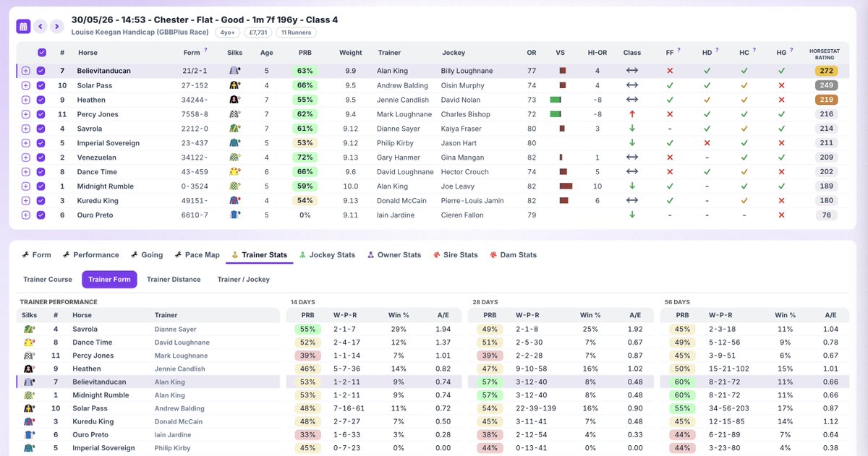Click Believeitanducan's Horsestat rating 272 badge
The width and height of the screenshot is (868, 456).
pos(825,71)
